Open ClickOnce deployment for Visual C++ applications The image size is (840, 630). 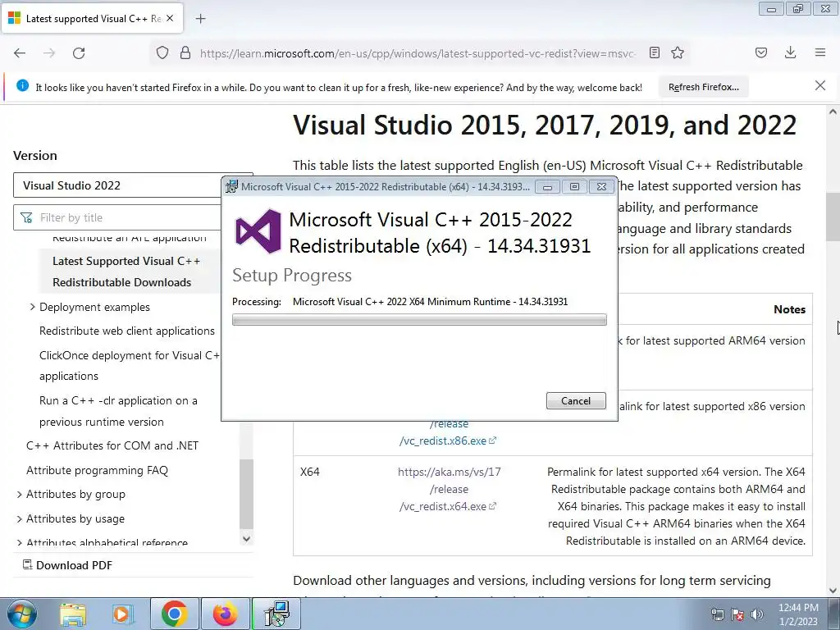pyautogui.click(x=130, y=365)
